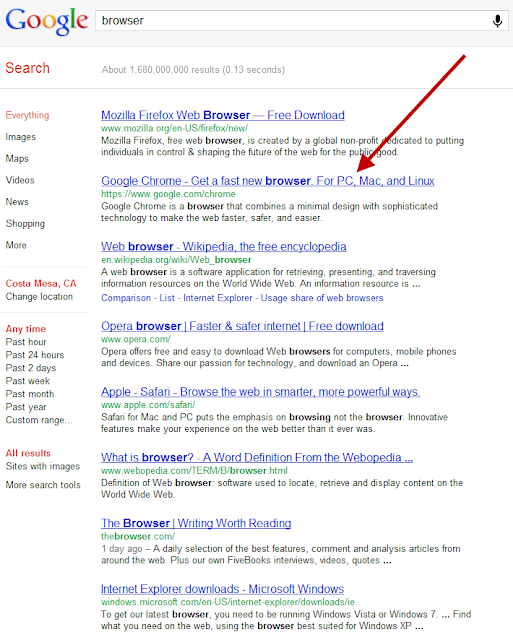Open Usage share of web browsers sublink

(322, 298)
